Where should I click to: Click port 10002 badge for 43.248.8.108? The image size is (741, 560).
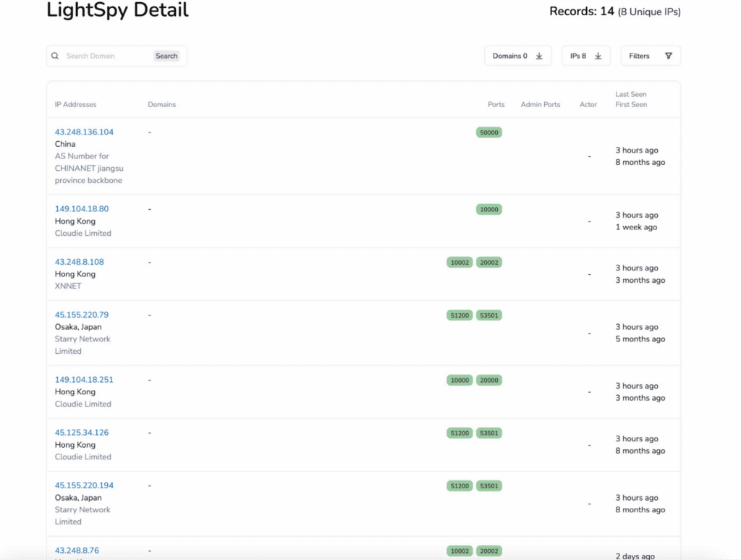coord(460,263)
